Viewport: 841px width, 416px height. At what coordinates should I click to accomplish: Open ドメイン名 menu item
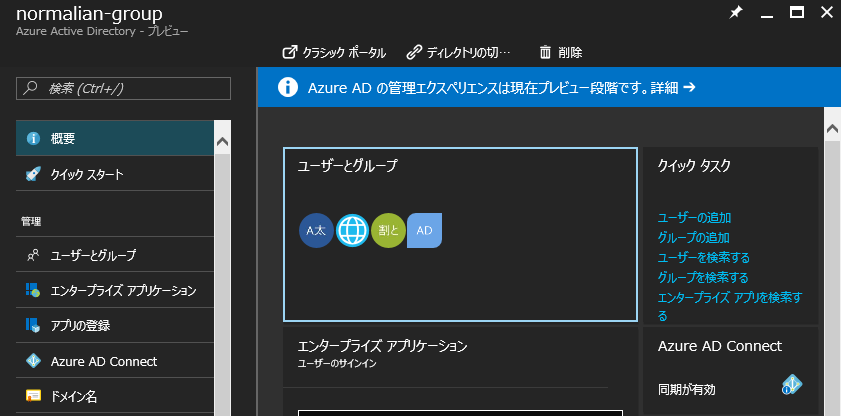(x=115, y=397)
